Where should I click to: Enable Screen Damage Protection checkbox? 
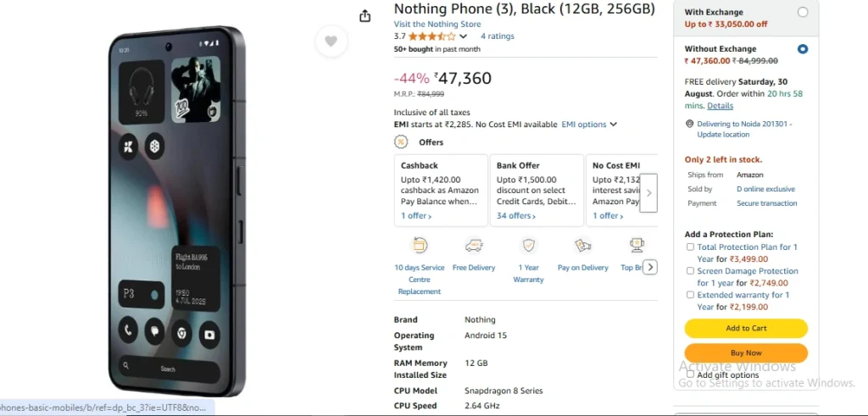click(690, 271)
